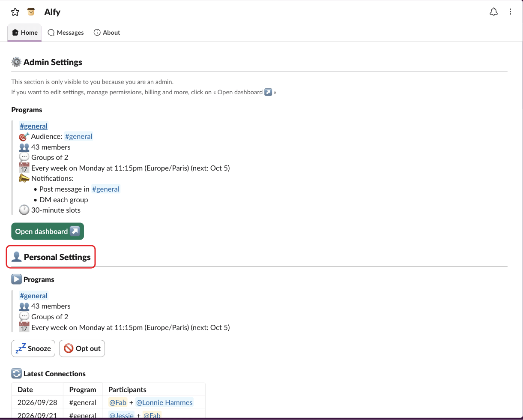Open #general link after 'Post message in'

click(x=106, y=189)
